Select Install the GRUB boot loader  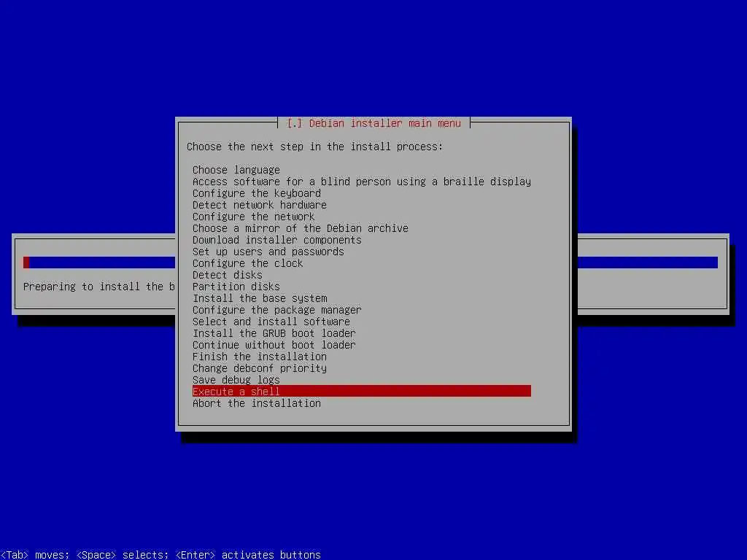[362, 333]
